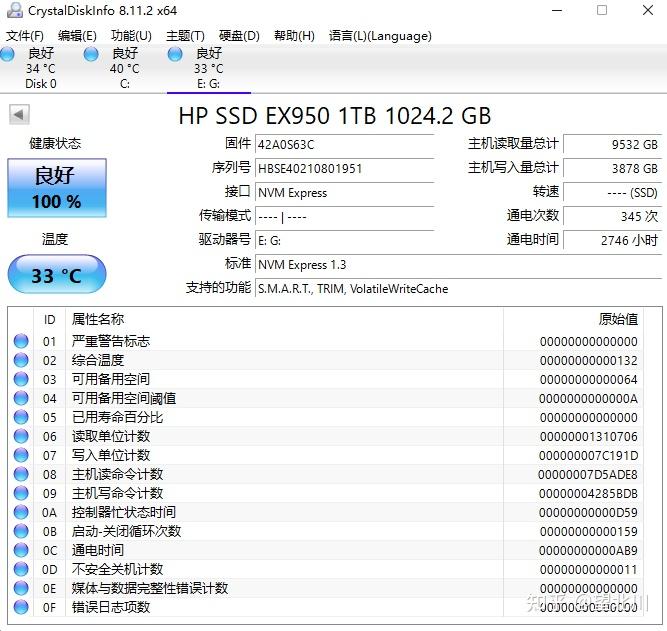Viewport: 667px width, 631px height.
Task: Click status orb of attribute 06 读取单位计数
Action: 21,436
